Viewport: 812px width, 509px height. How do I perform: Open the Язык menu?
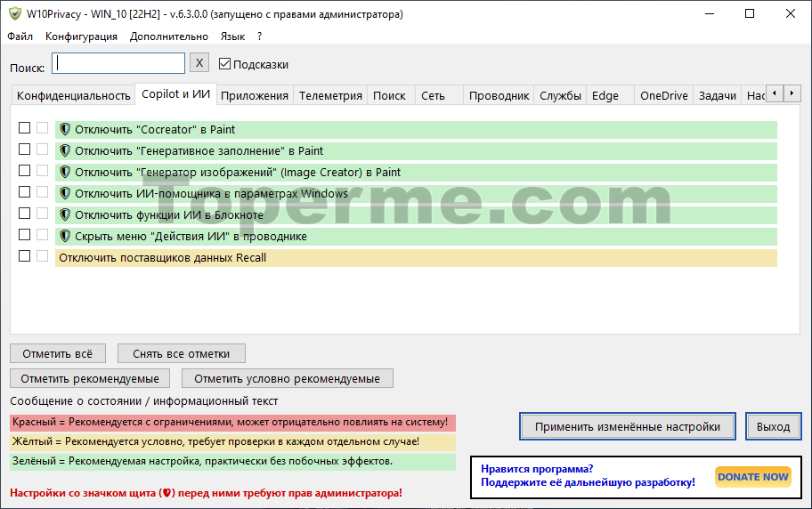232,36
